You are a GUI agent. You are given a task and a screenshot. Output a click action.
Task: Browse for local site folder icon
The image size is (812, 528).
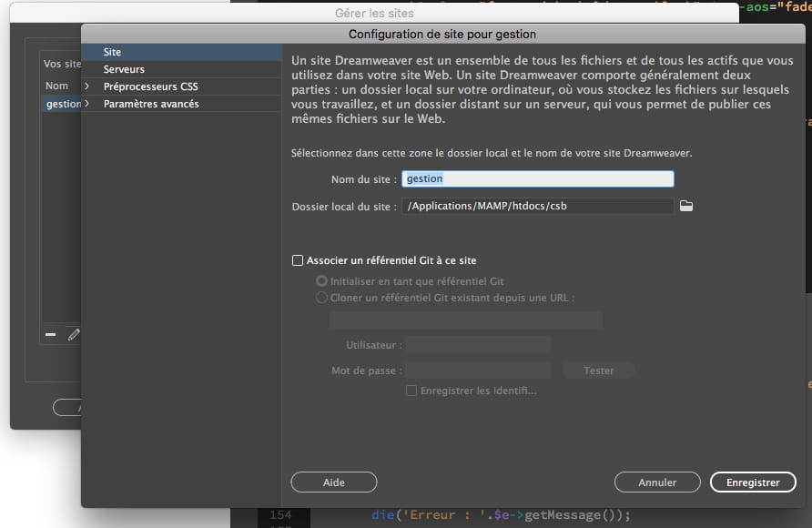click(x=686, y=206)
